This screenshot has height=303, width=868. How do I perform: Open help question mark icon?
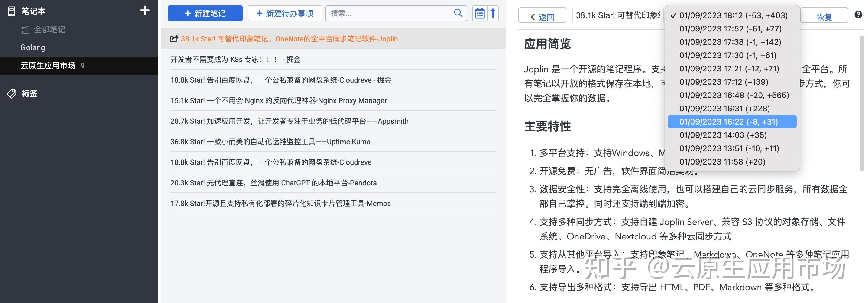858,15
